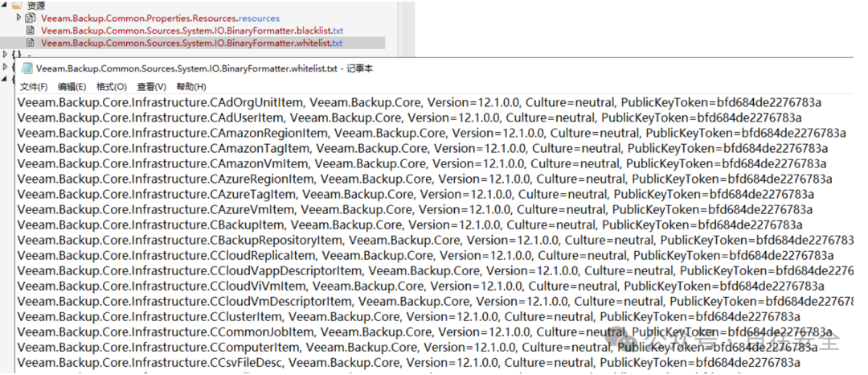Expand the {} - namespace tree node
868x375 pixels.
pyautogui.click(x=6, y=54)
